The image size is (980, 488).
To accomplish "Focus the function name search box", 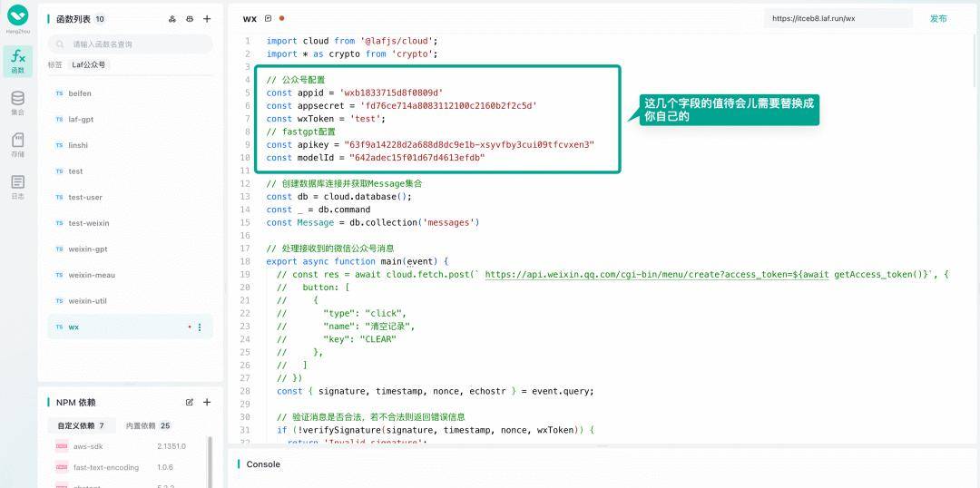I will tap(130, 44).
